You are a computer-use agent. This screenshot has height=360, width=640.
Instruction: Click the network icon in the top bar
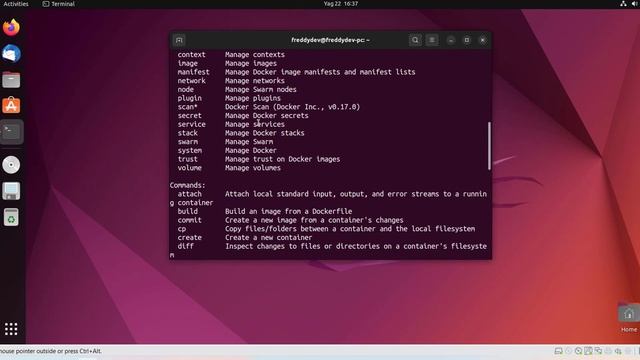tap(623, 4)
